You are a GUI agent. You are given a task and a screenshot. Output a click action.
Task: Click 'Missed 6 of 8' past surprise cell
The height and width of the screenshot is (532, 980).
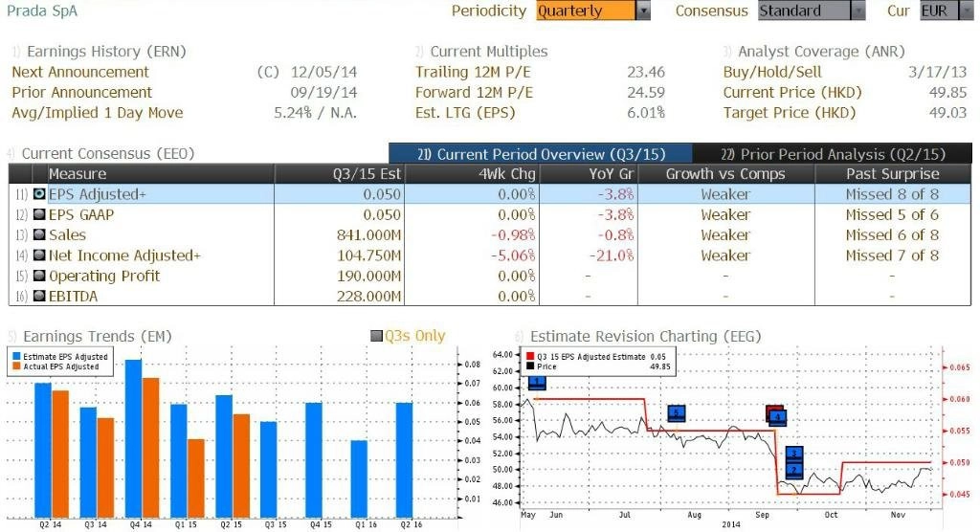(x=893, y=235)
